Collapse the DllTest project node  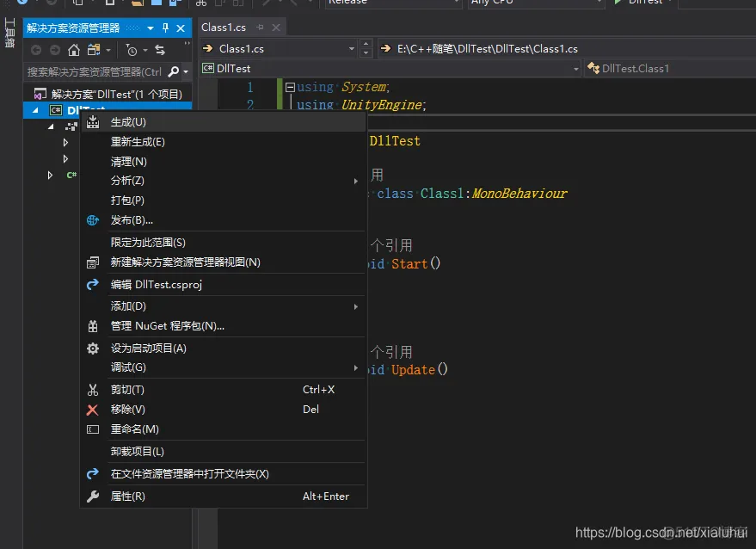[x=35, y=110]
